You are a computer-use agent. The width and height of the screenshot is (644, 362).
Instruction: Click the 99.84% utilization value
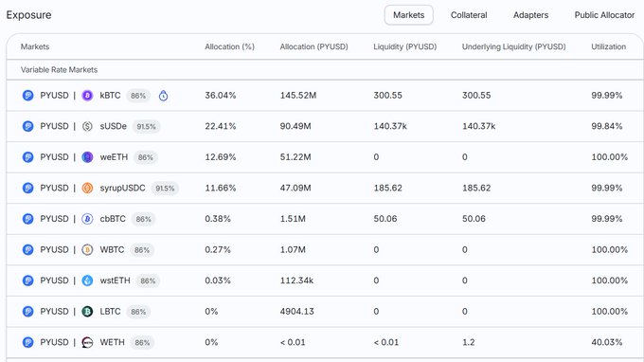(607, 126)
